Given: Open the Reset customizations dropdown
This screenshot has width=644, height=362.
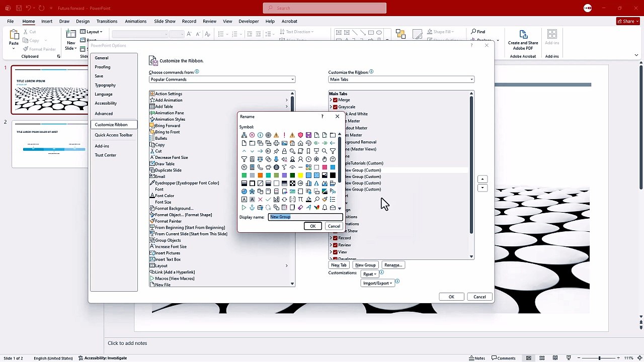Looking at the screenshot, I should coord(370,274).
